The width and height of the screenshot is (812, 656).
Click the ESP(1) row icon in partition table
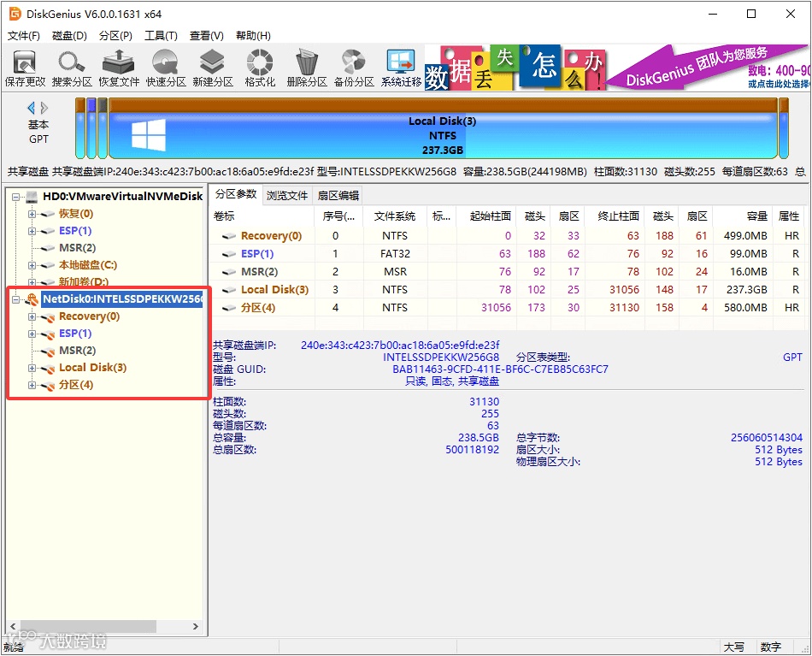point(229,254)
